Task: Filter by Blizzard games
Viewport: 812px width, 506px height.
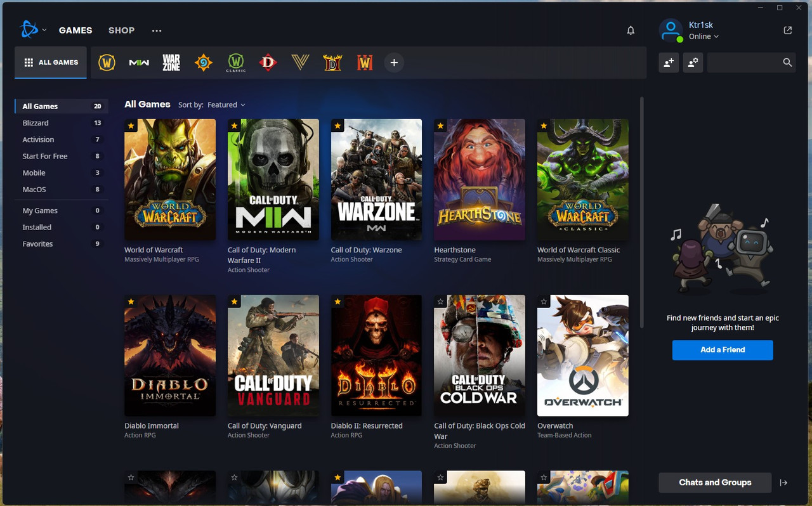Action: 62,123
